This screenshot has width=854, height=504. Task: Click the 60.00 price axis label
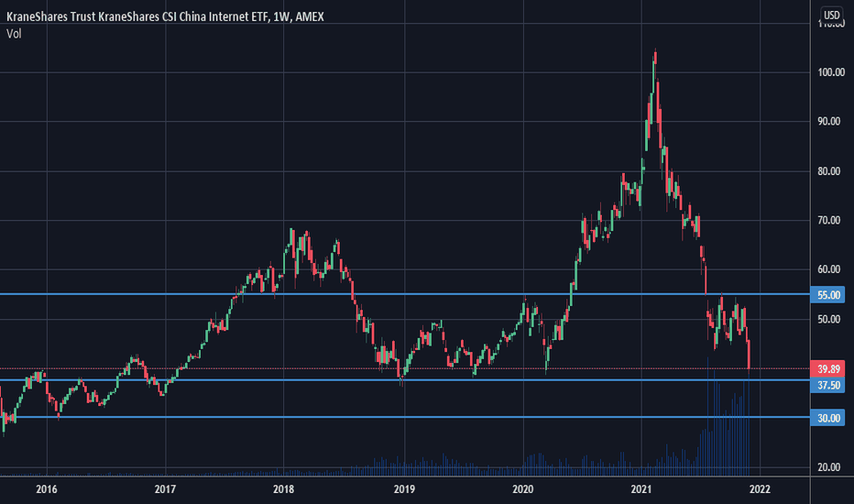point(829,269)
